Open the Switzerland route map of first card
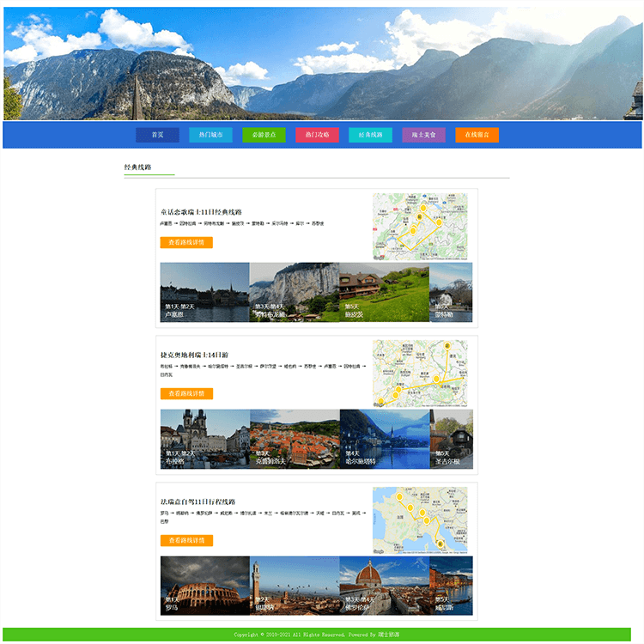Image resolution: width=644 pixels, height=644 pixels. (x=420, y=227)
